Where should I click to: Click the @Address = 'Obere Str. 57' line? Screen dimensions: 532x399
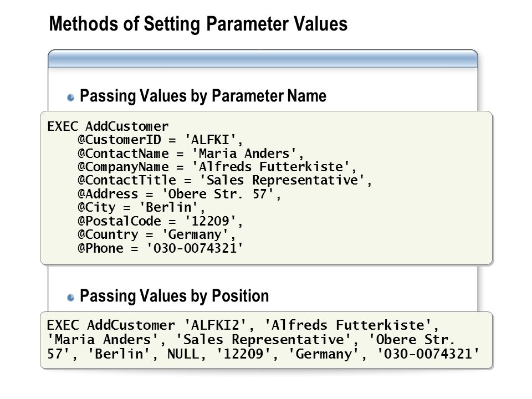[179, 194]
